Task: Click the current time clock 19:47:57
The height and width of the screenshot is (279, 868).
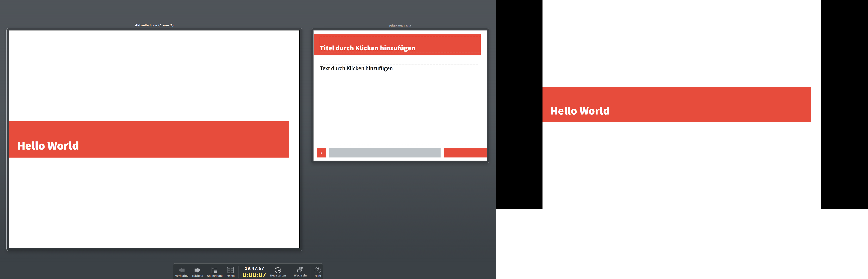Action: (254, 269)
